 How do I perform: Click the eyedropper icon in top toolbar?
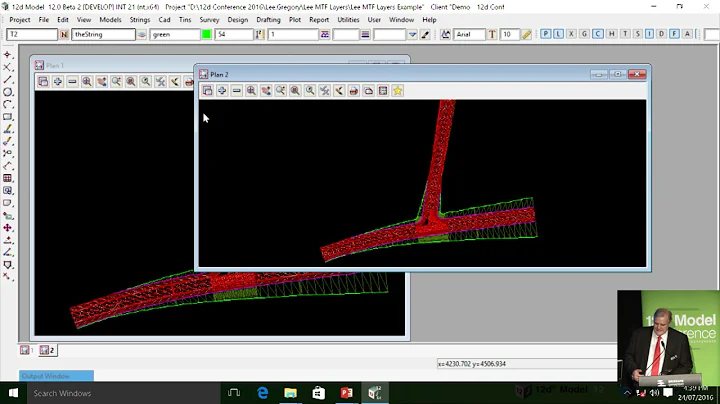(425, 34)
